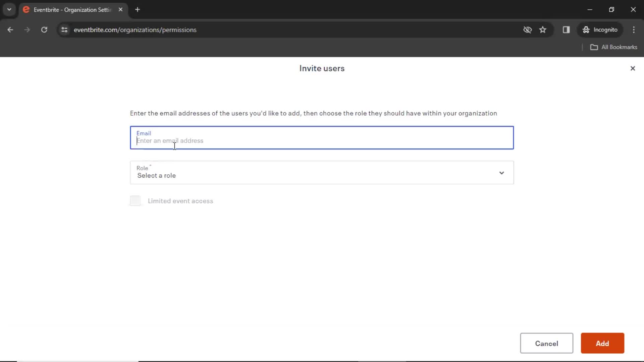The image size is (644, 362).
Task: Cancel the user invitation
Action: (546, 343)
